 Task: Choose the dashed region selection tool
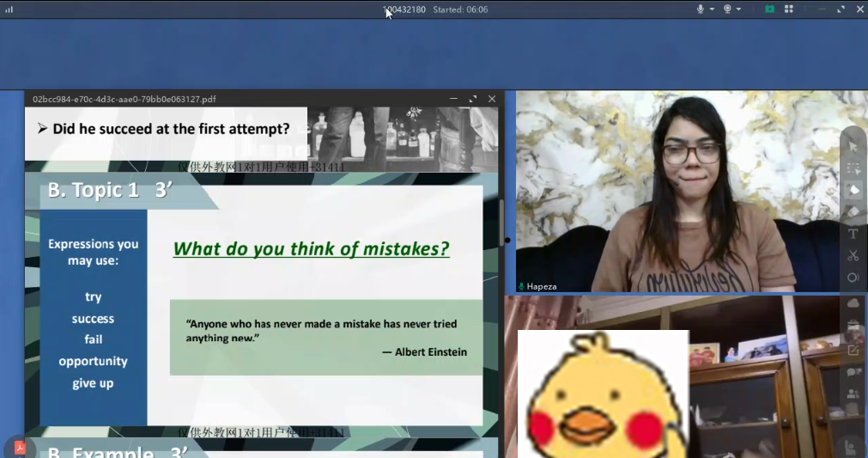[853, 168]
